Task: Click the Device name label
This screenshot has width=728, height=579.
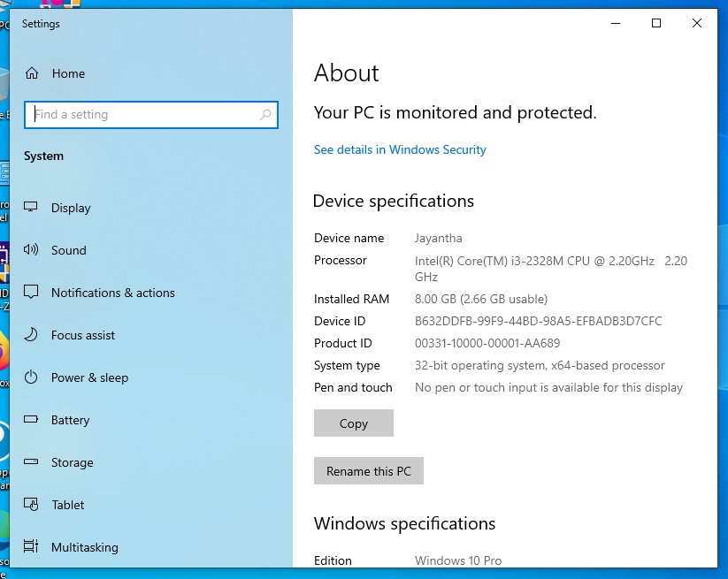Action: tap(349, 238)
